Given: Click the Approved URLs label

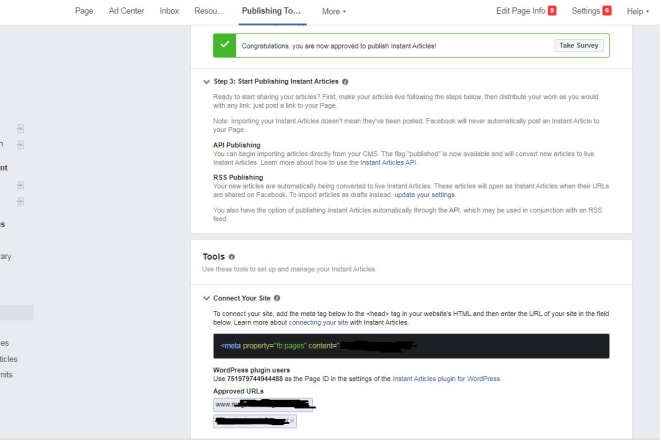Looking at the screenshot, I should tap(238, 391).
